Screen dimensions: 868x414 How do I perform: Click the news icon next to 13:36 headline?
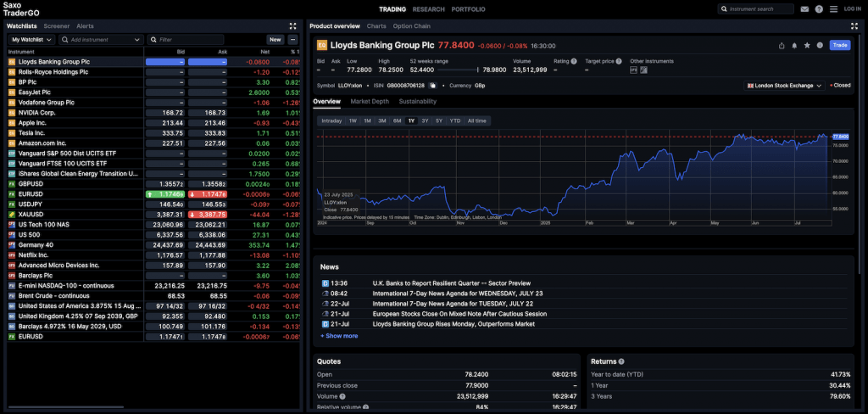[325, 283]
